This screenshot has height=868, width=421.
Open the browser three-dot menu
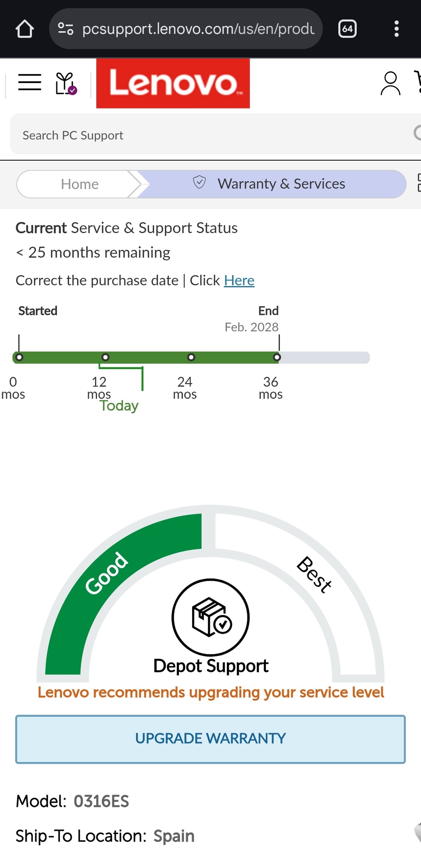click(396, 29)
